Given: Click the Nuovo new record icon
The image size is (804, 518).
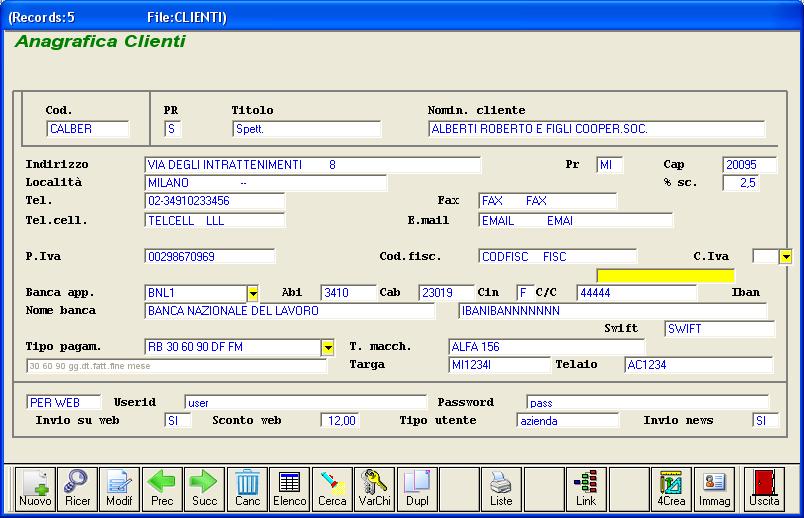Looking at the screenshot, I should [35, 489].
